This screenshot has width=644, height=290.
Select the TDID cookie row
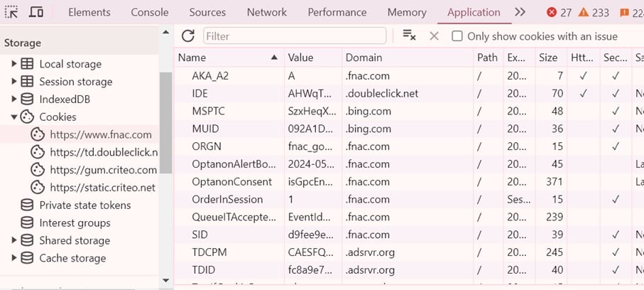pyautogui.click(x=409, y=270)
